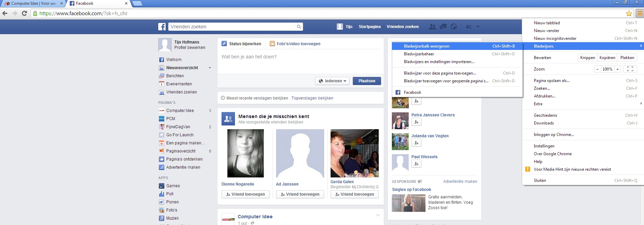The width and height of the screenshot is (644, 225).
Task: Click add-friend icon under Petra Janssen Clevers
Action: (416, 122)
